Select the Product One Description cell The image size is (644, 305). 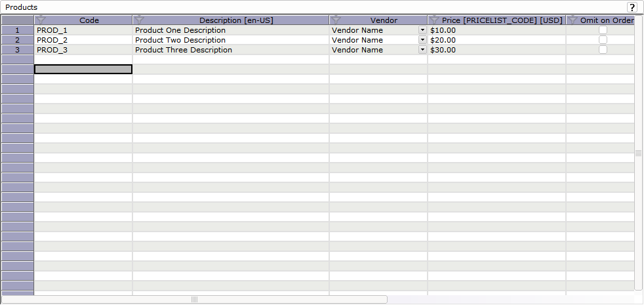pyautogui.click(x=231, y=30)
